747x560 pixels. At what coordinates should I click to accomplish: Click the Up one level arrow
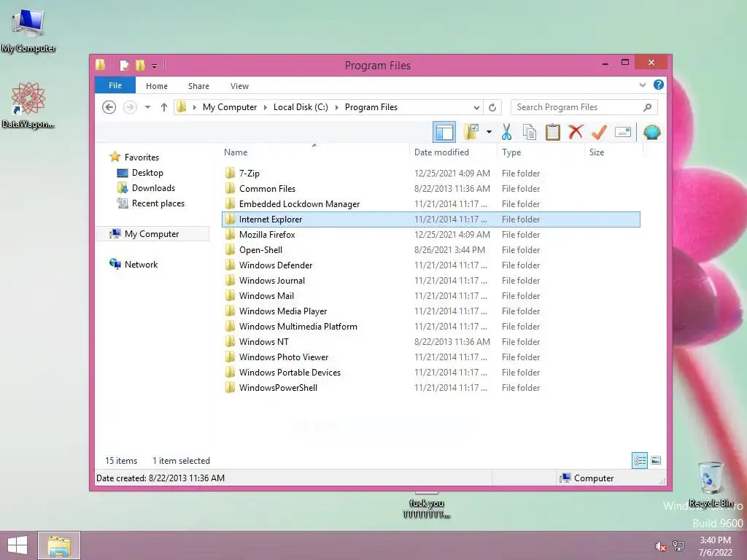[164, 107]
